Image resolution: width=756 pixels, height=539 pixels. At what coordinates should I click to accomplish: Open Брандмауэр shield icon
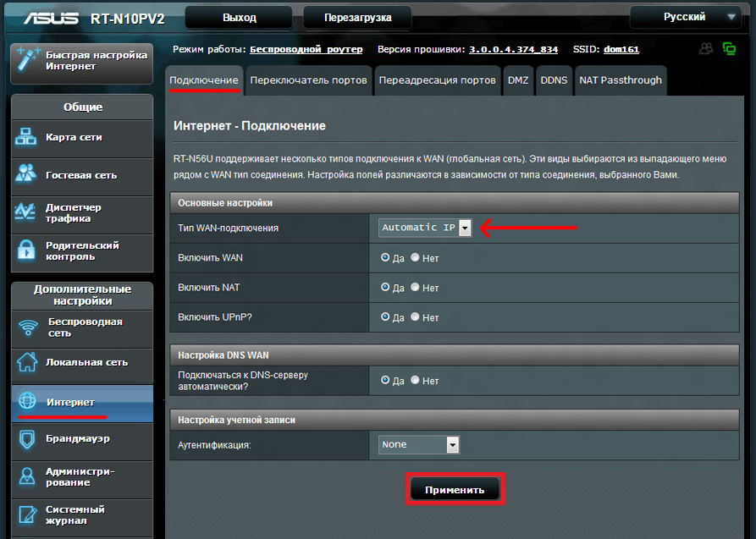click(x=27, y=438)
